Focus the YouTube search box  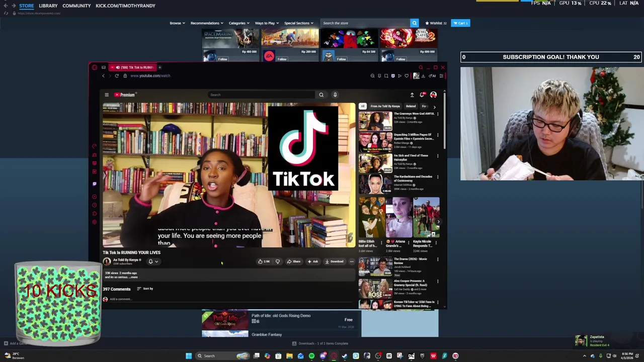click(x=262, y=95)
